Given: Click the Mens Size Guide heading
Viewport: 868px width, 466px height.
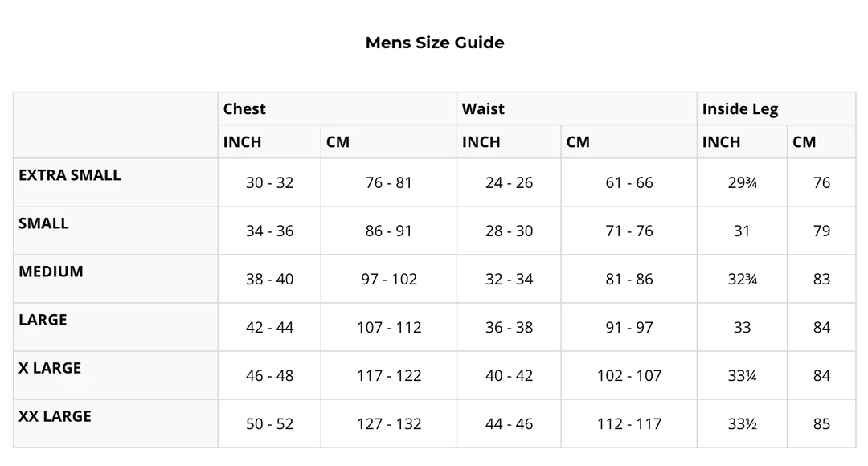Looking at the screenshot, I should [435, 43].
